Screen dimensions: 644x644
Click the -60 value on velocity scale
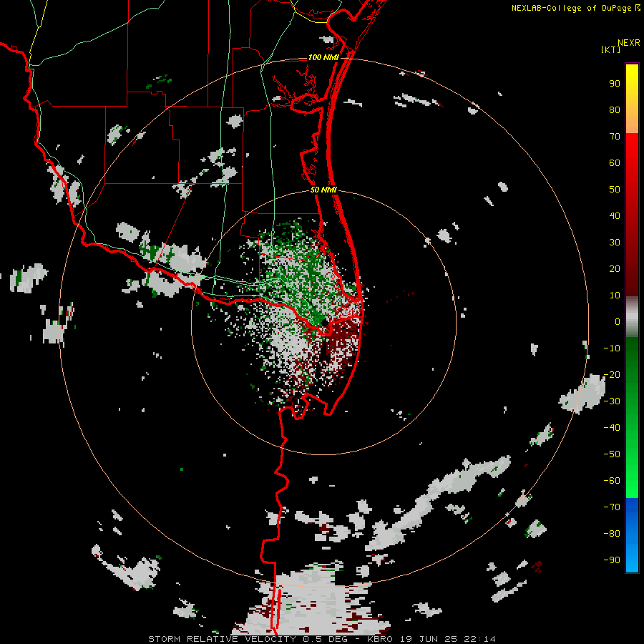(612, 481)
